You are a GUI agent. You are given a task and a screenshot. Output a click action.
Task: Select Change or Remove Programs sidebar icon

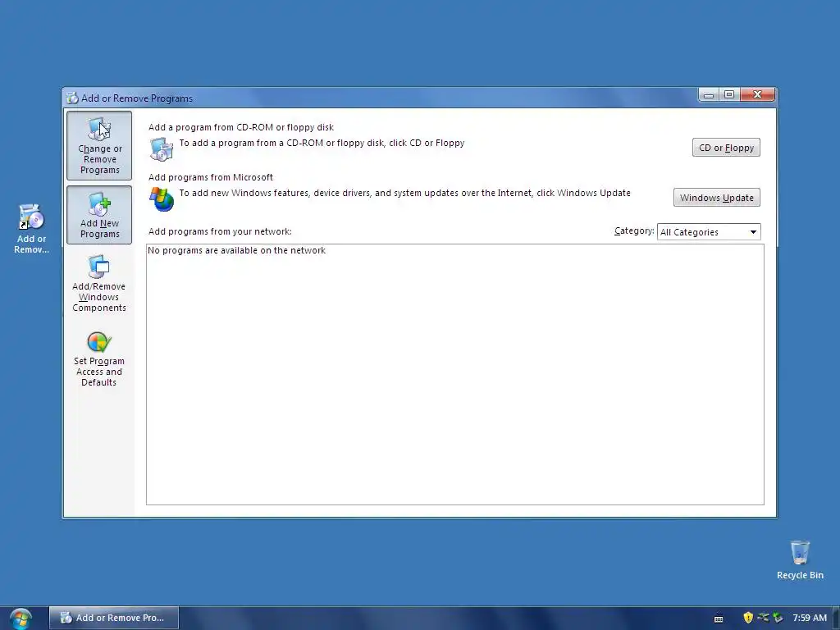click(99, 146)
